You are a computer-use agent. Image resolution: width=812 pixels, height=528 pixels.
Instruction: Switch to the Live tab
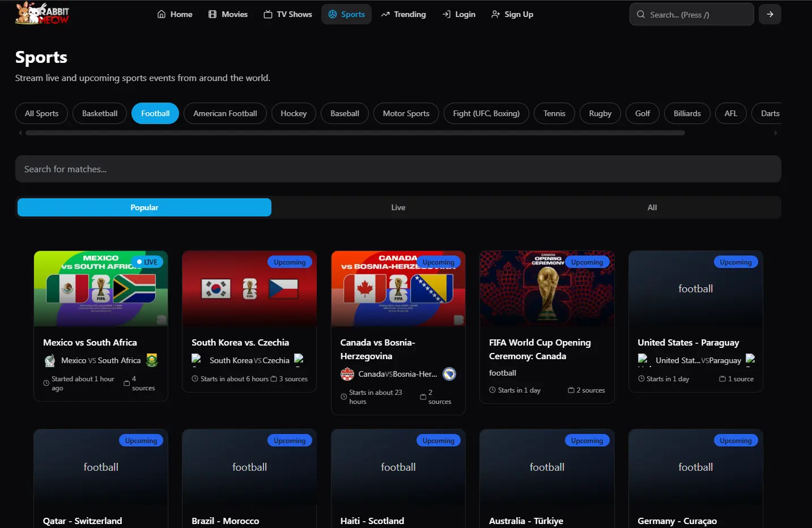click(x=398, y=207)
